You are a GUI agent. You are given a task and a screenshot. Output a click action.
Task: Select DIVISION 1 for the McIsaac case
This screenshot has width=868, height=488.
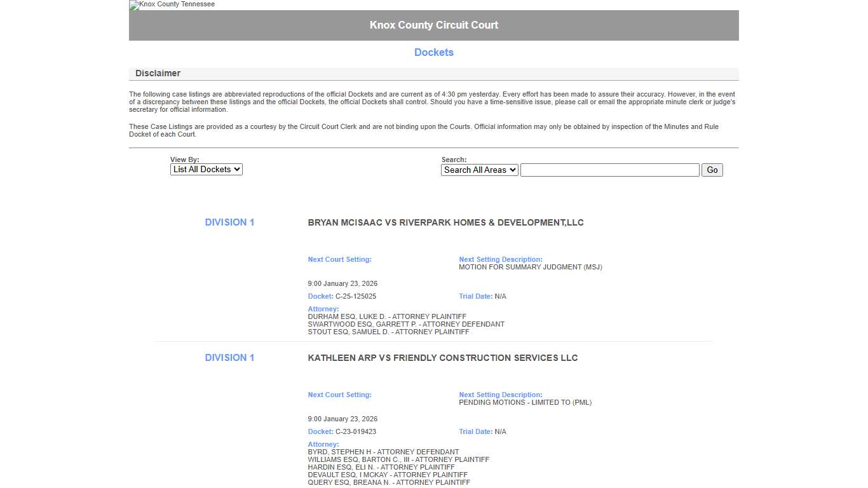pyautogui.click(x=229, y=222)
